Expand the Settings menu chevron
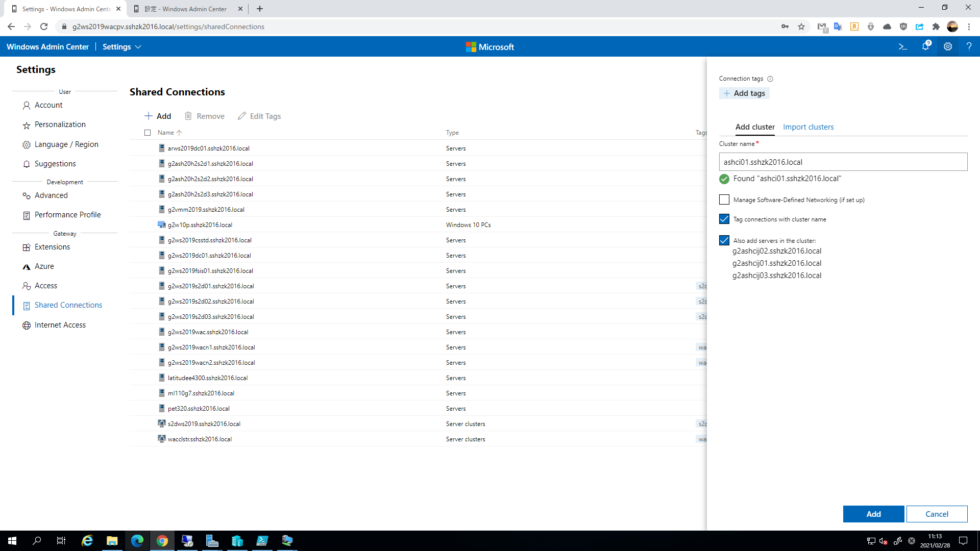 point(138,46)
